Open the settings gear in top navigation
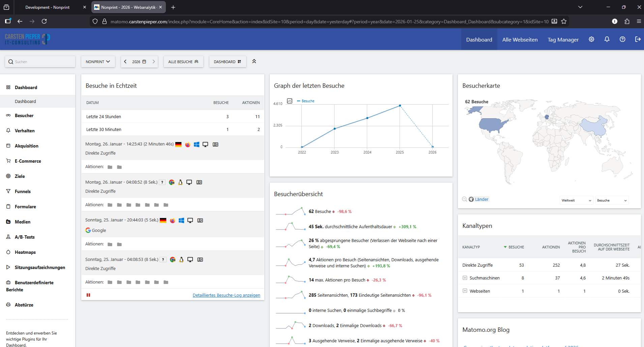This screenshot has width=644, height=347. click(591, 39)
